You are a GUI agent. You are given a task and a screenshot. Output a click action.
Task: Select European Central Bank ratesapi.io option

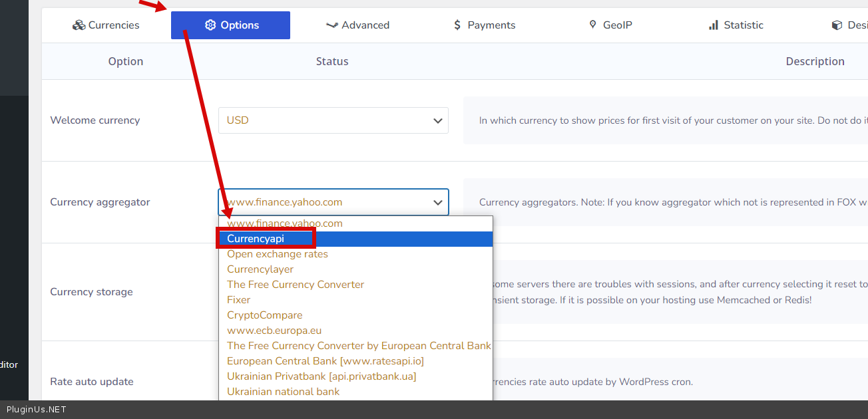coord(325,361)
